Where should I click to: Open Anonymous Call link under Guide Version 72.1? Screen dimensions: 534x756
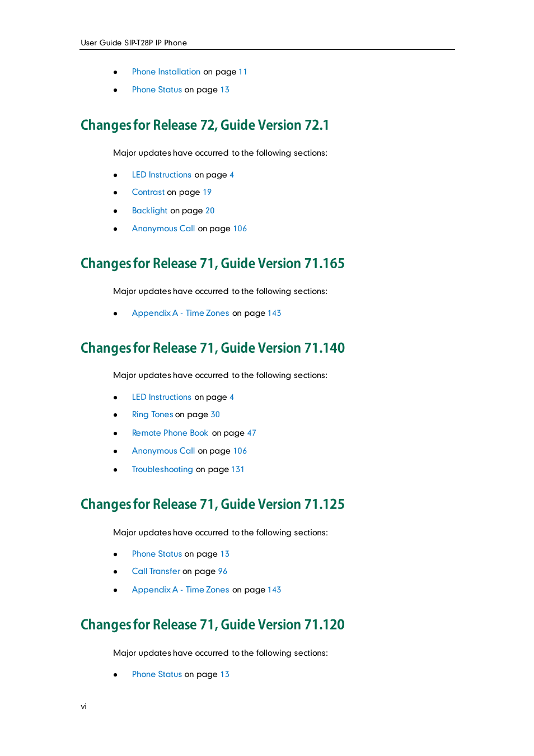pyautogui.click(x=163, y=228)
